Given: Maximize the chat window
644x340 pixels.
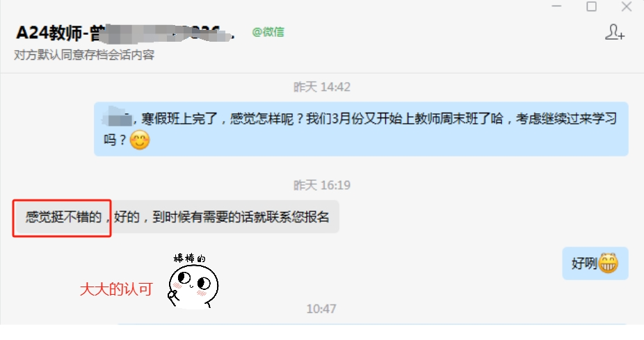Looking at the screenshot, I should [x=591, y=6].
